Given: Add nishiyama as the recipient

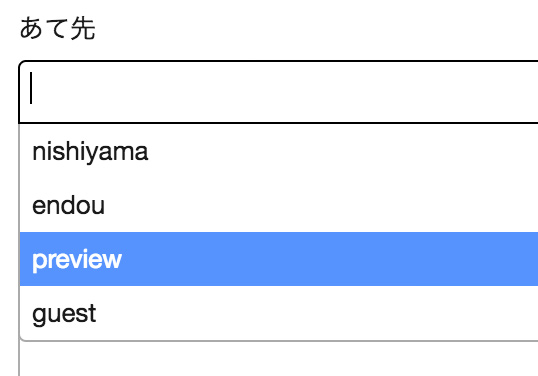Looking at the screenshot, I should [x=279, y=151].
